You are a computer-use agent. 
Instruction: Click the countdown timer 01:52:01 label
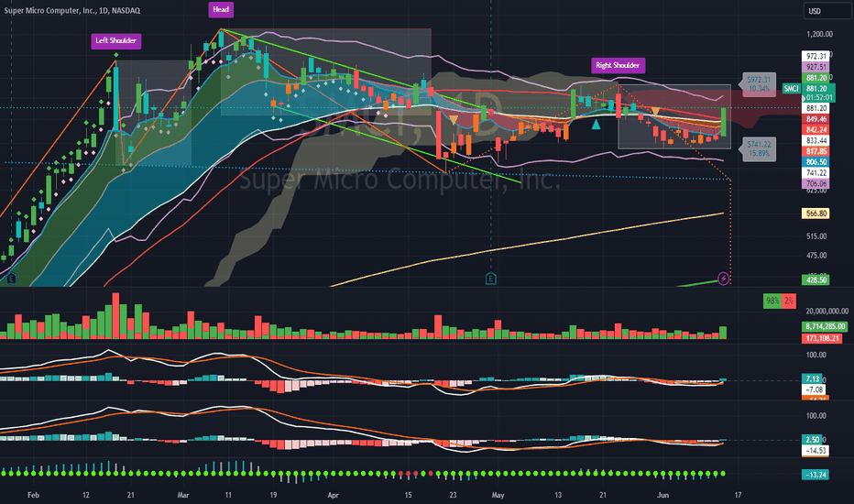click(818, 98)
